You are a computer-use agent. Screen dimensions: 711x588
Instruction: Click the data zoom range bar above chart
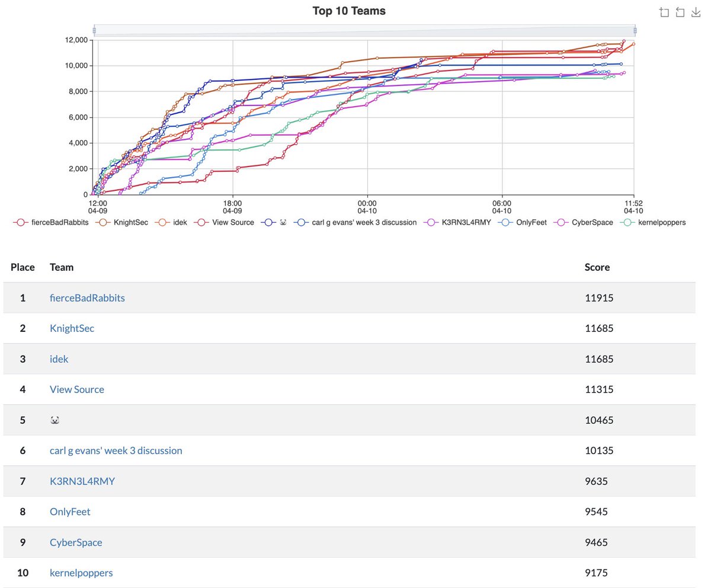[364, 30]
